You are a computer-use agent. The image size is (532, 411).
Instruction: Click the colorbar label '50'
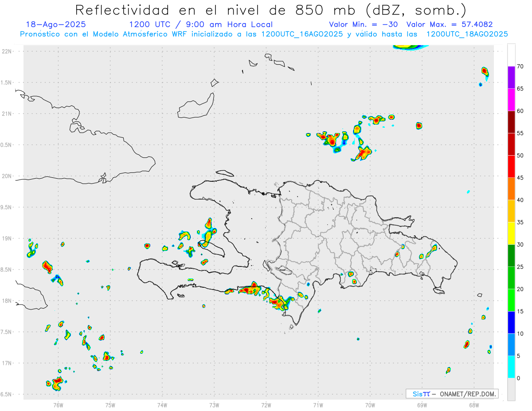tap(521, 156)
